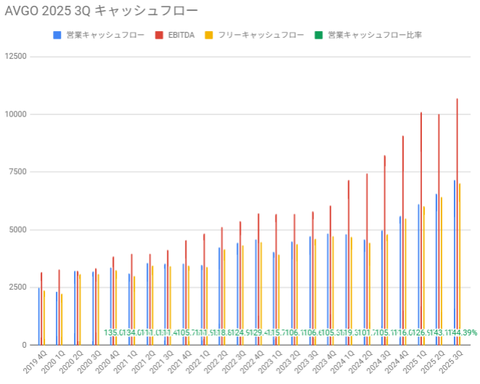Click the 2025 1Q x-axis label
The image size is (480, 384).
point(415,361)
